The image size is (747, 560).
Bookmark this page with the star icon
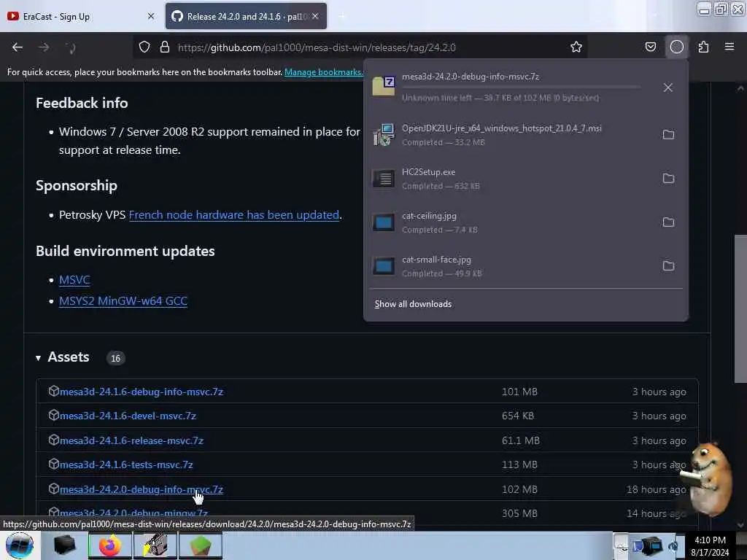tap(576, 47)
